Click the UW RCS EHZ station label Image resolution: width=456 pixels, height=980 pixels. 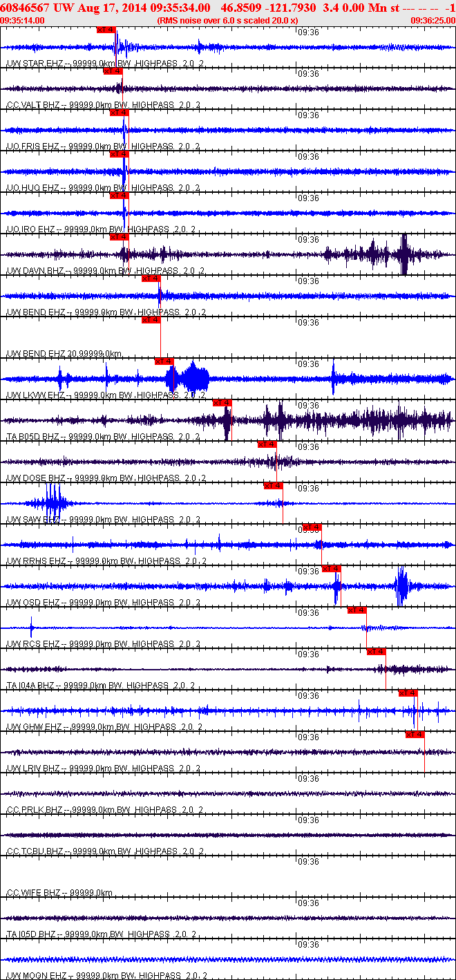[104, 644]
